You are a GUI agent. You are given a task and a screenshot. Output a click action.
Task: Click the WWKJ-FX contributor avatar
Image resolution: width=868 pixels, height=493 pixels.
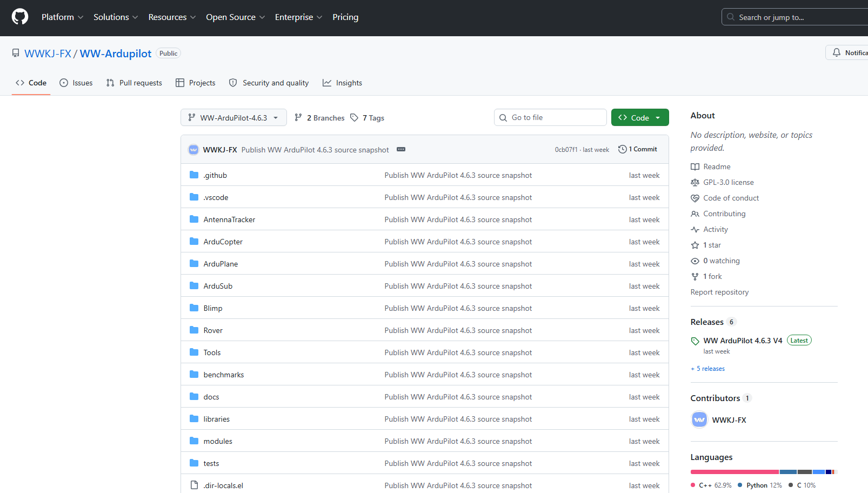tap(699, 419)
